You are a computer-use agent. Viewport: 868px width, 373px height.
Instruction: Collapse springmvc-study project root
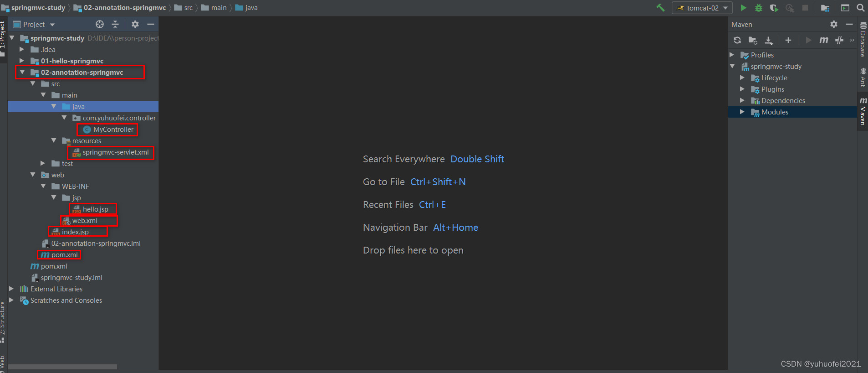tap(12, 38)
